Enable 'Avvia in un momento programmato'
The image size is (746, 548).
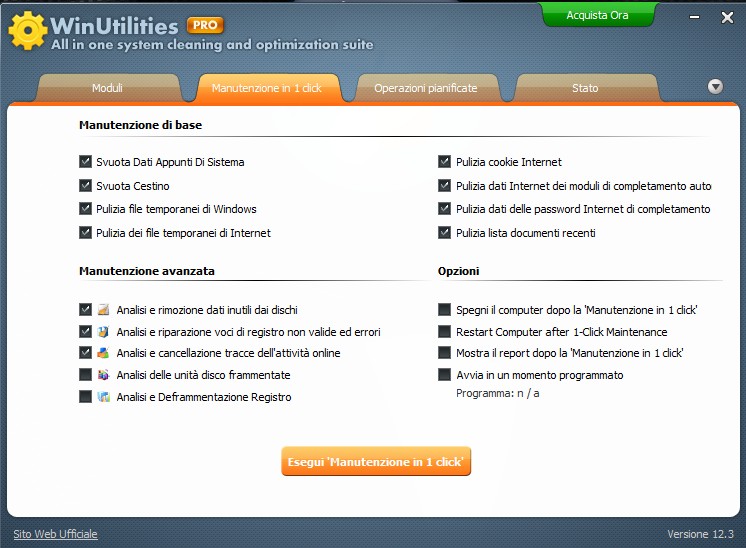(x=444, y=375)
